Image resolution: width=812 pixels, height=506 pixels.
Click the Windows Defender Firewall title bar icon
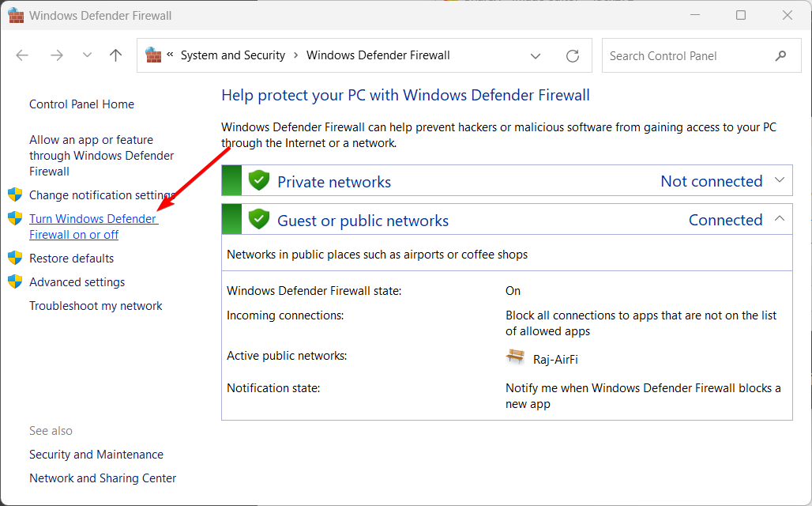[x=16, y=16]
